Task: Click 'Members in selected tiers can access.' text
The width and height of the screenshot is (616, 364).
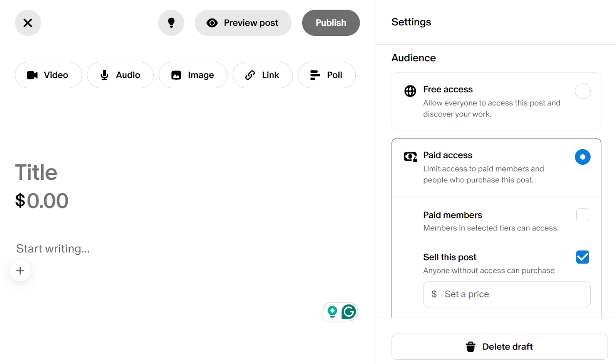Action: [491, 228]
